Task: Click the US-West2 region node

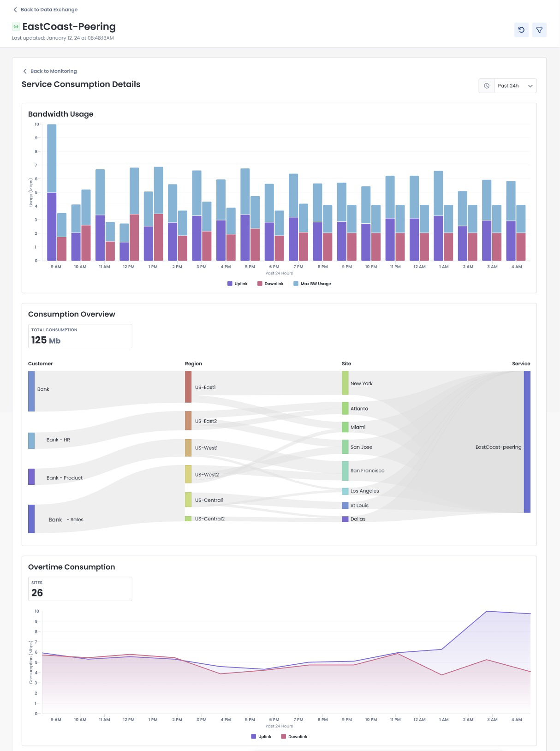Action: [x=188, y=474]
